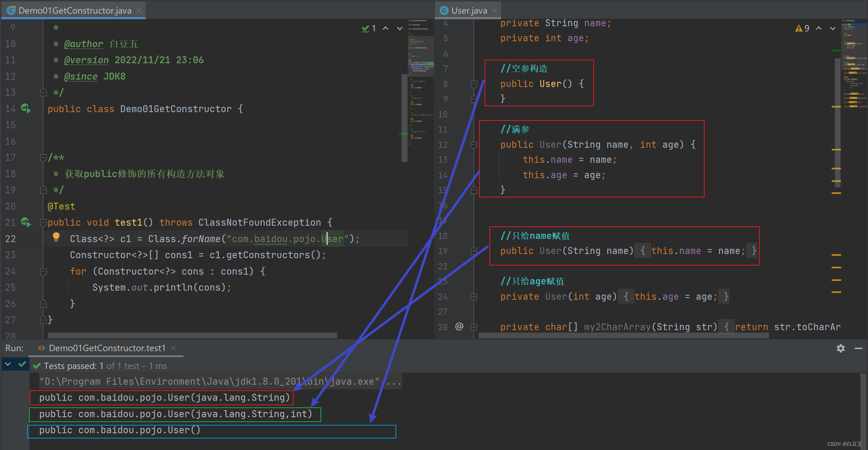
Task: Click the private int age field
Action: [544, 38]
